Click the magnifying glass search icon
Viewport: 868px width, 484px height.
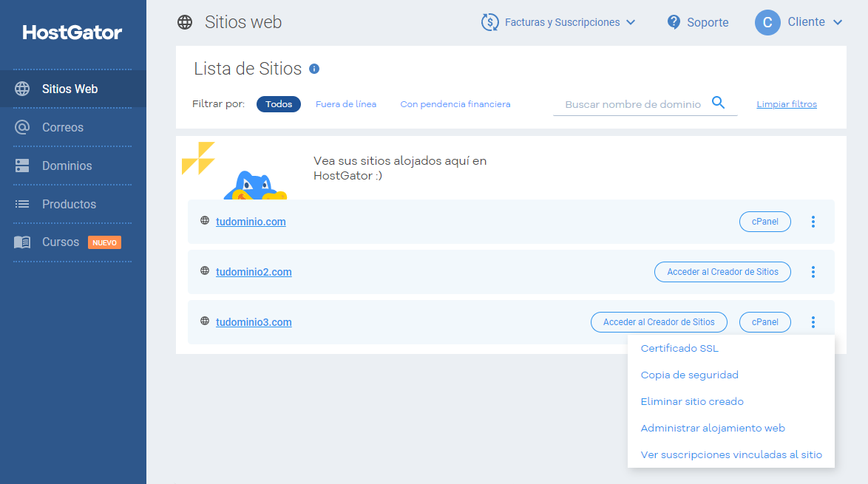click(x=718, y=102)
